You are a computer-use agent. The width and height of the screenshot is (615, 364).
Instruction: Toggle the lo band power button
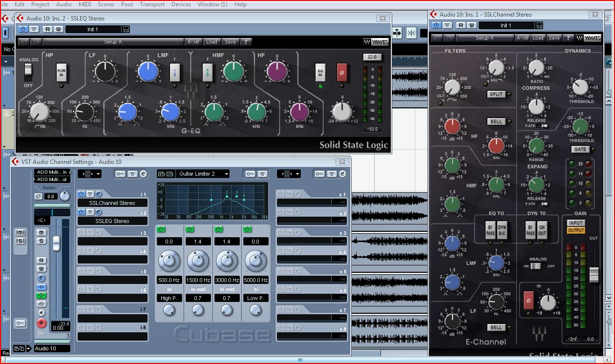(x=161, y=229)
